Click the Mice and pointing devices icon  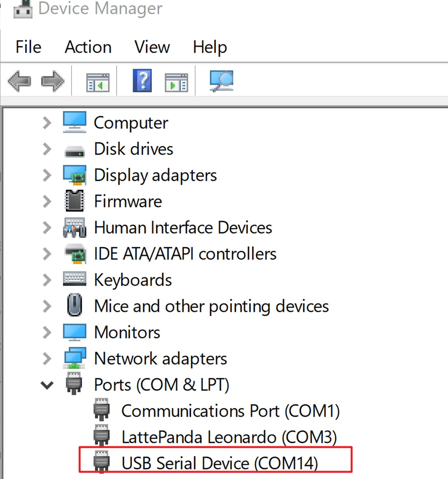[74, 305]
